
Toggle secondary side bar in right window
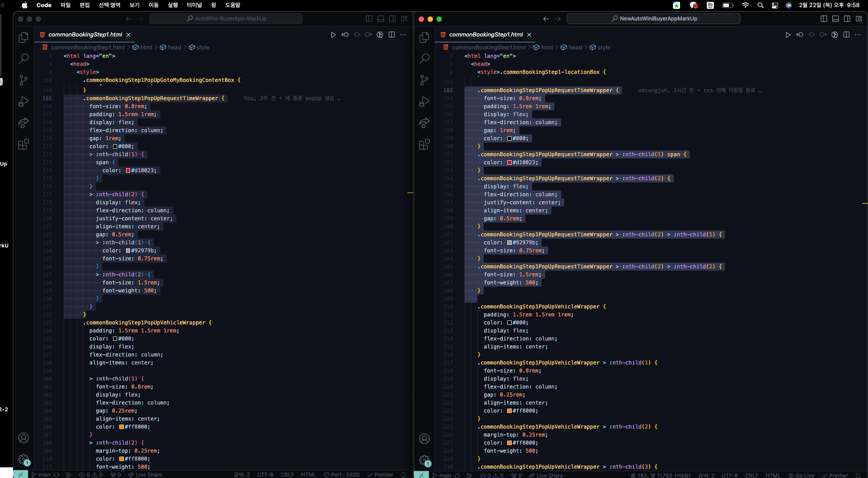pos(847,19)
